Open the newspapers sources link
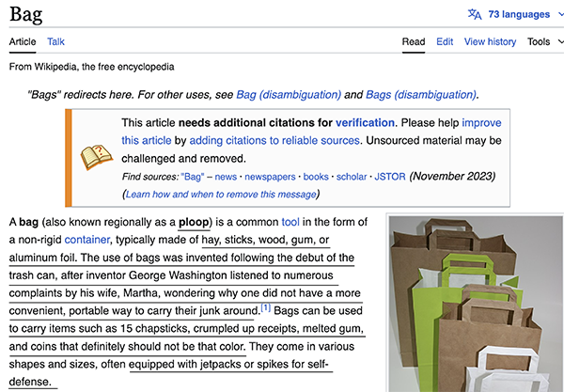The height and width of the screenshot is (392, 564). point(270,177)
